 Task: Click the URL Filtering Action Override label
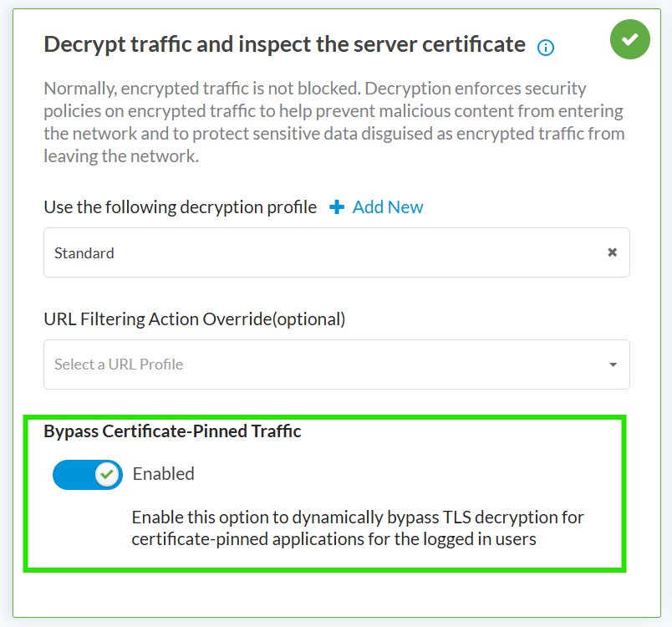[194, 319]
